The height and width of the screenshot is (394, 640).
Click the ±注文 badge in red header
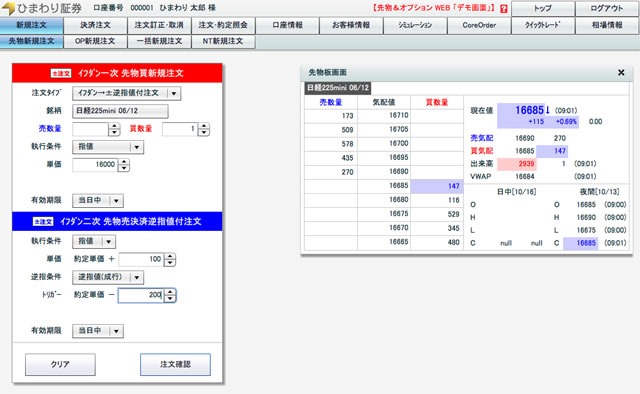coord(61,73)
